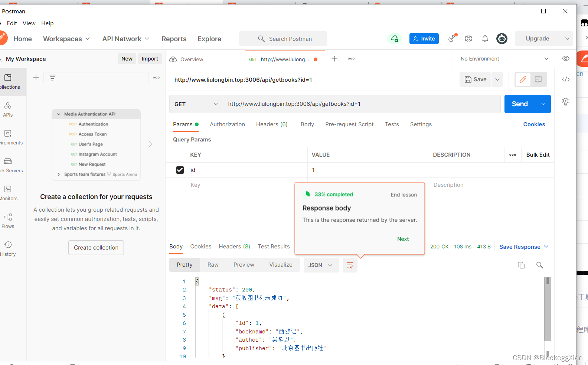Open the Monitors sidebar section
Viewport: 588px width, 365px height.
click(x=8, y=193)
